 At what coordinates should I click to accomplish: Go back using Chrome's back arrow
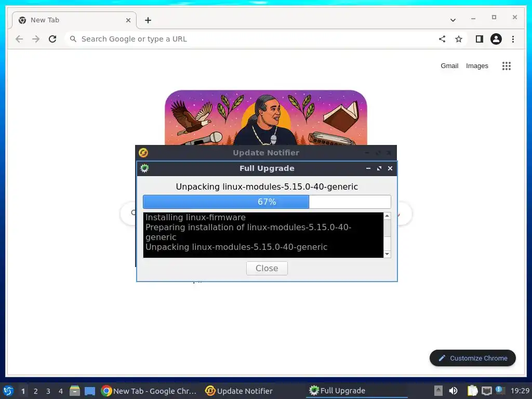19,39
